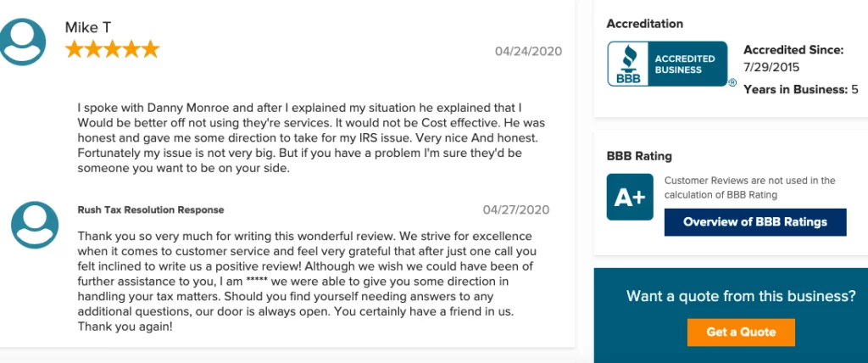Click the Accreditation section heading
The image size is (868, 363).
(x=644, y=24)
